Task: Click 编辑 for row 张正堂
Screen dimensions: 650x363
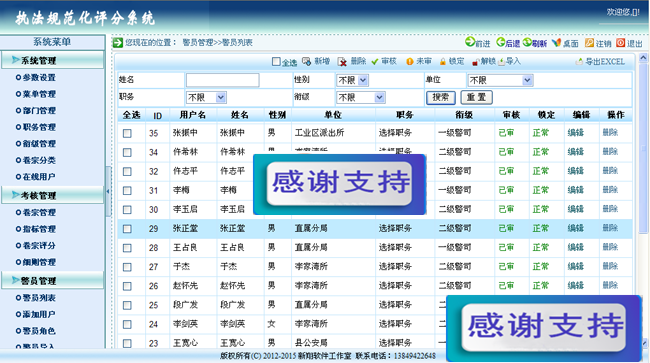Action: (575, 228)
